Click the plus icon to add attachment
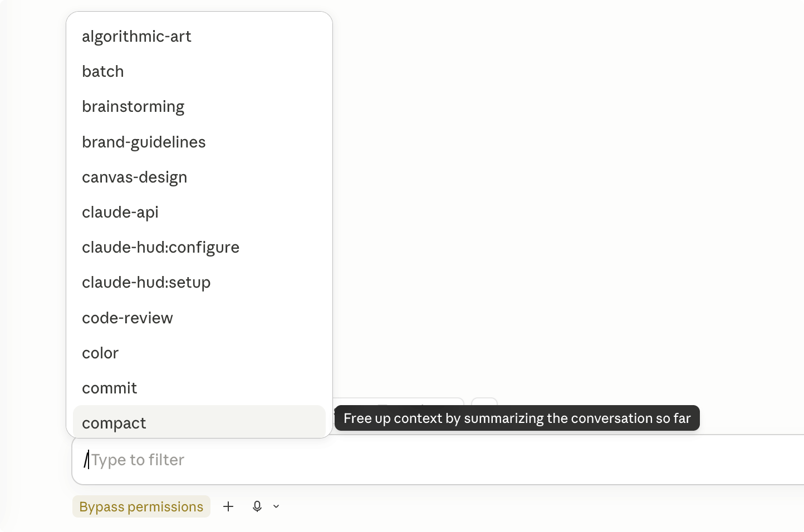The height and width of the screenshot is (532, 804). coord(228,506)
